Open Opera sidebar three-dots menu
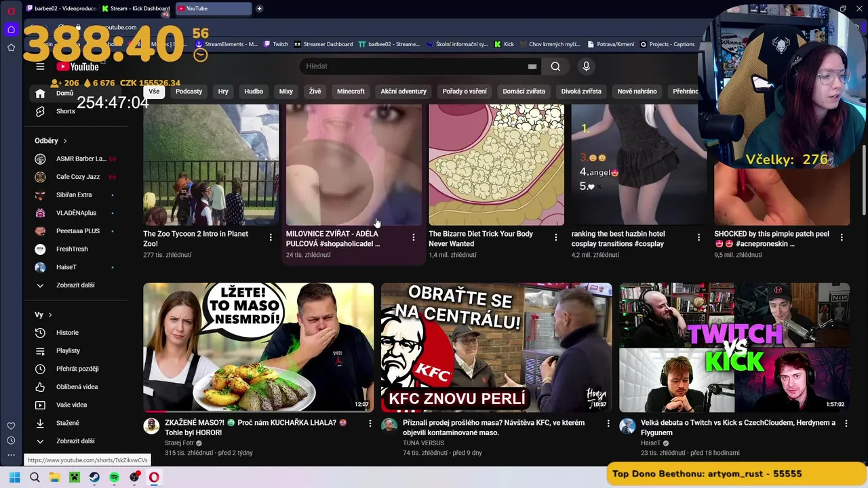 (x=11, y=455)
